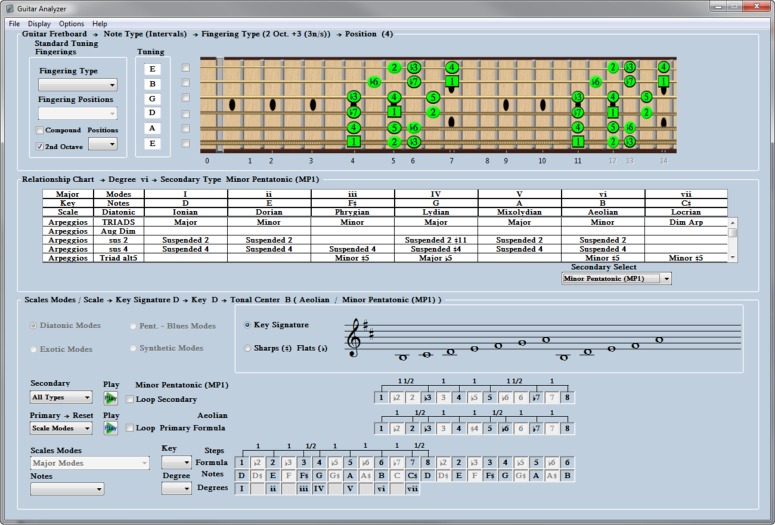Select the Sharps Flats radio button
Screen dimensions: 775x525
point(247,348)
